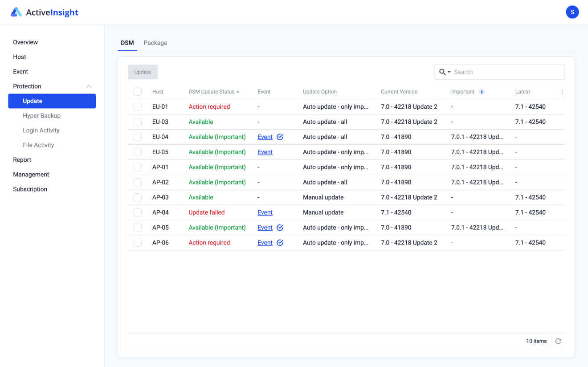This screenshot has width=588, height=367.
Task: Open the Event link on AP-04 row
Action: point(265,212)
